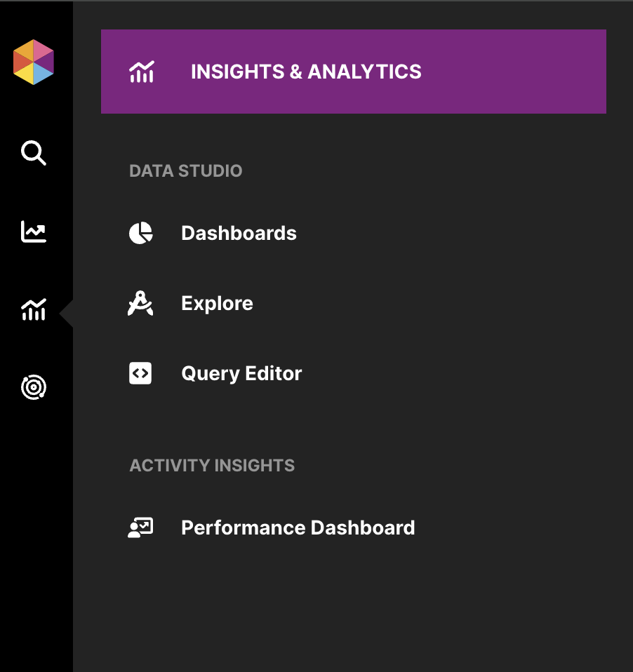Click the code brackets icon beside Query Editor

(x=141, y=373)
